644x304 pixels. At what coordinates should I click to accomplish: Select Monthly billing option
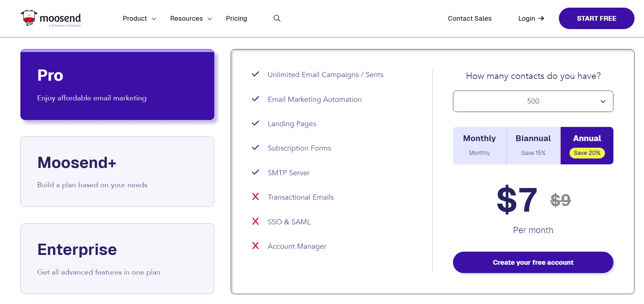(480, 145)
